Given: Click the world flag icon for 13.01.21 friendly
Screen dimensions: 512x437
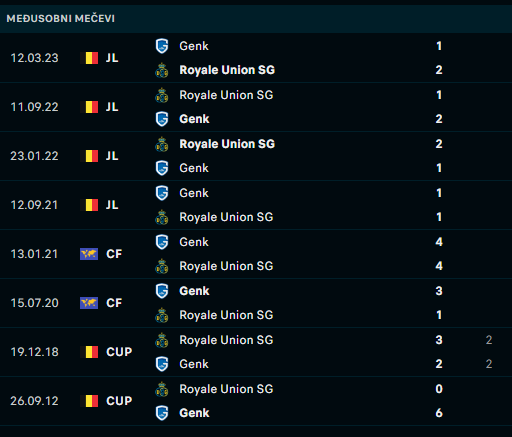Looking at the screenshot, I should click(89, 254).
